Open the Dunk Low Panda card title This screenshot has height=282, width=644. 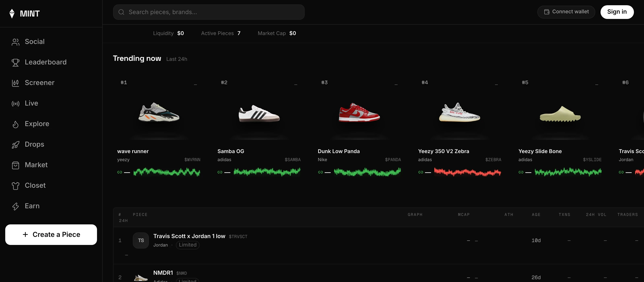[x=339, y=151]
